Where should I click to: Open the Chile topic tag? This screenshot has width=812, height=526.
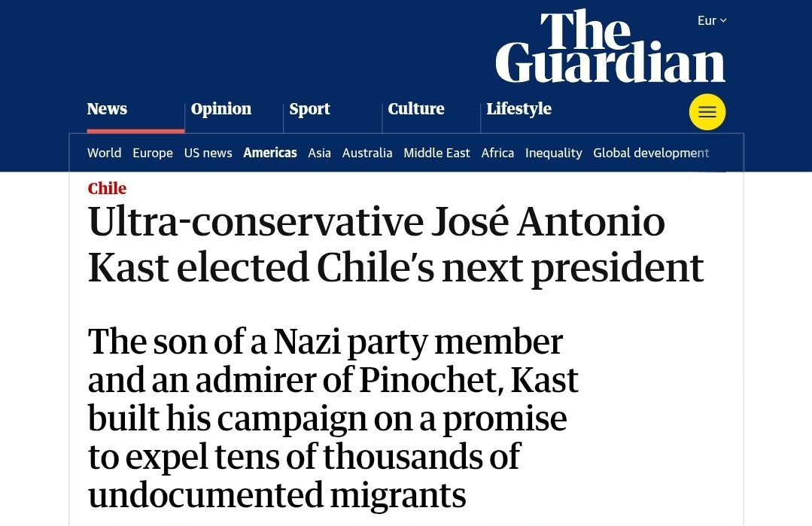pyautogui.click(x=107, y=188)
